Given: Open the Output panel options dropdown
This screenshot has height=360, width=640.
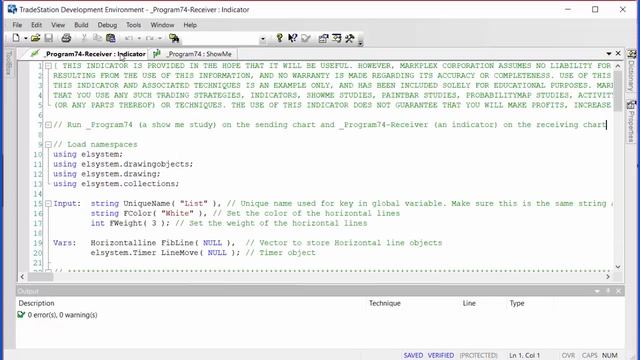Looking at the screenshot, I should (597, 291).
